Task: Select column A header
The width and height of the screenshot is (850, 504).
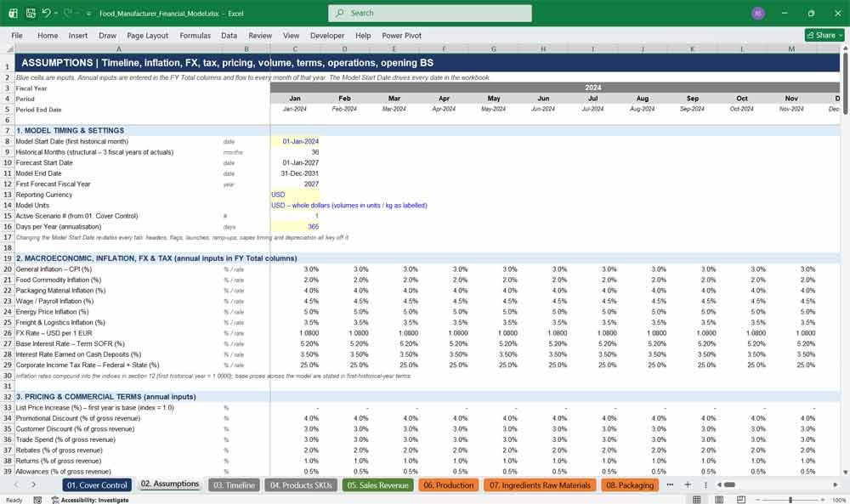Action: click(x=119, y=48)
